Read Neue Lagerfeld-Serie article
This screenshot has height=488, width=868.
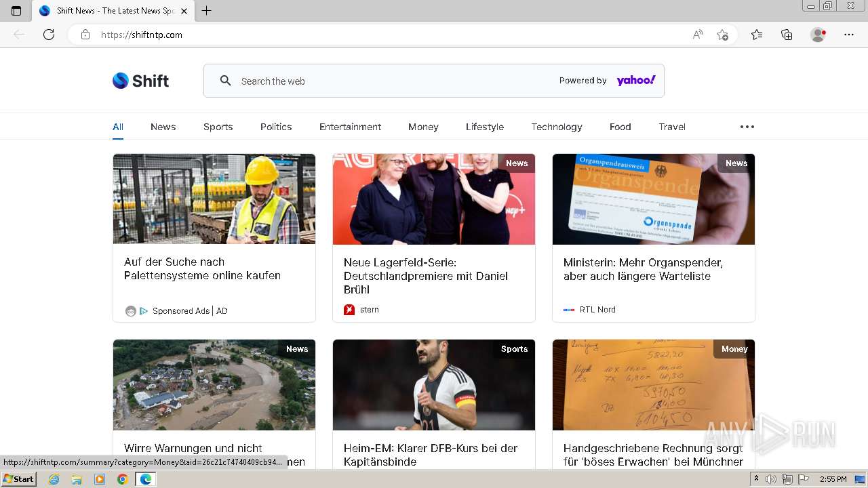[425, 276]
